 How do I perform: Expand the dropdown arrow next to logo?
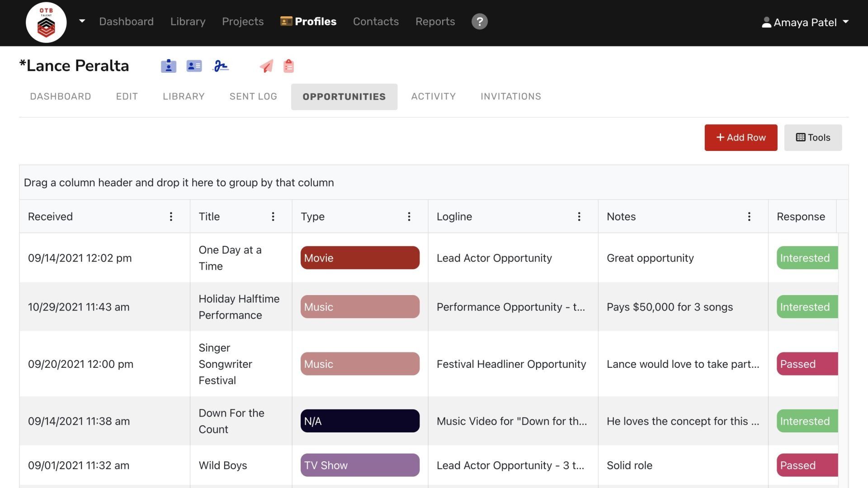click(x=82, y=21)
